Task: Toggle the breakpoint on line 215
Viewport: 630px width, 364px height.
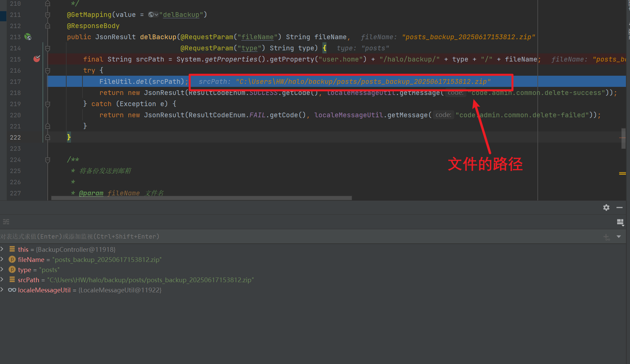Action: (37, 59)
